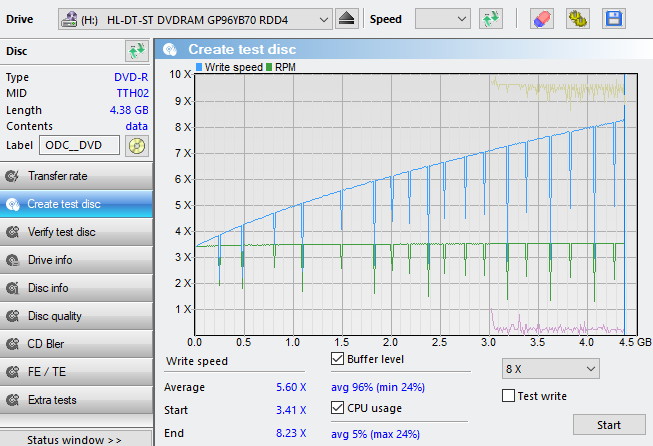
Task: Expand the Status window panel
Action: (76, 439)
